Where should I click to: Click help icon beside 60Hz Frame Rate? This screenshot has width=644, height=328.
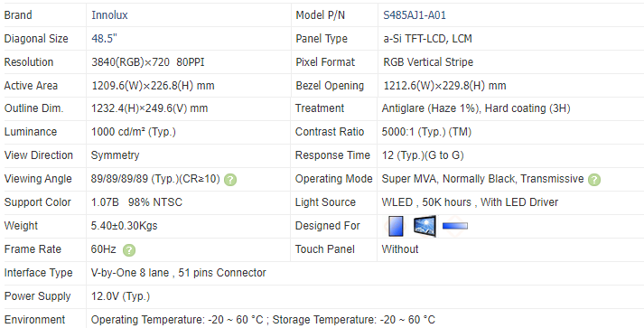(x=129, y=250)
